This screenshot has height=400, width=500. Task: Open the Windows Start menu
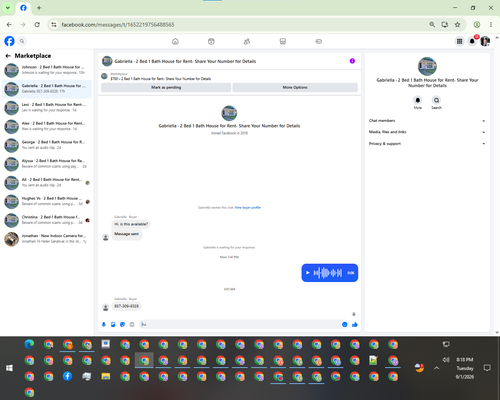[9, 368]
